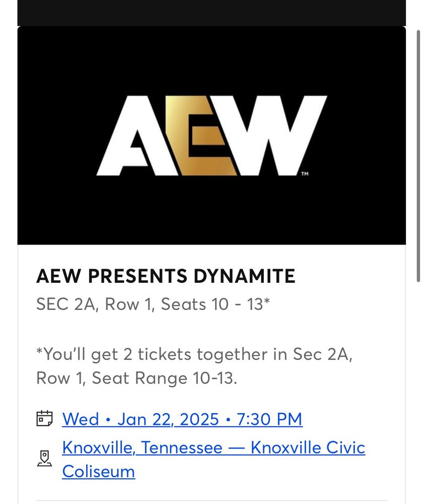This screenshot has height=504, width=423.
Task: Click the gold E in the AEW logo
Action: pyautogui.click(x=201, y=135)
